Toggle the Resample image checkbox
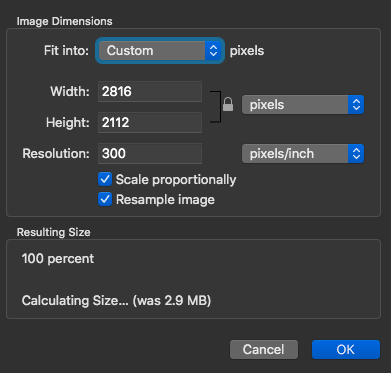The height and width of the screenshot is (373, 391). point(105,199)
